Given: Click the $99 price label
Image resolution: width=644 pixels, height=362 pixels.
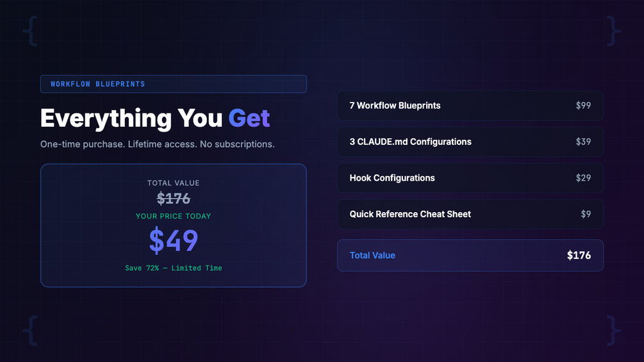Looking at the screenshot, I should click(x=583, y=106).
